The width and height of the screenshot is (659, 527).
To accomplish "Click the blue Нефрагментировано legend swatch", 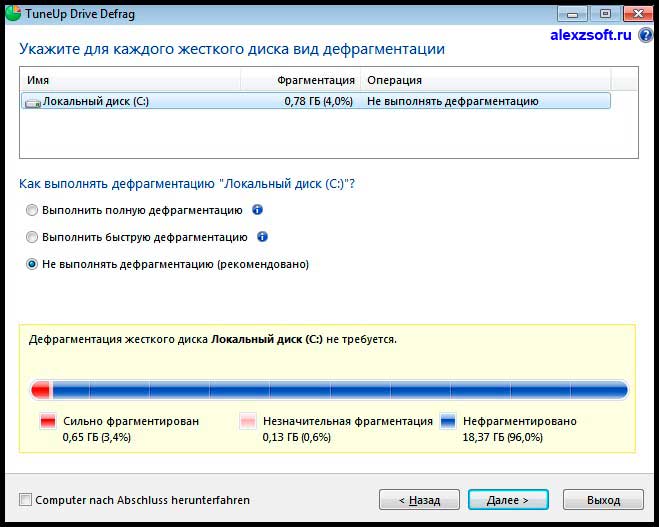I will (448, 421).
